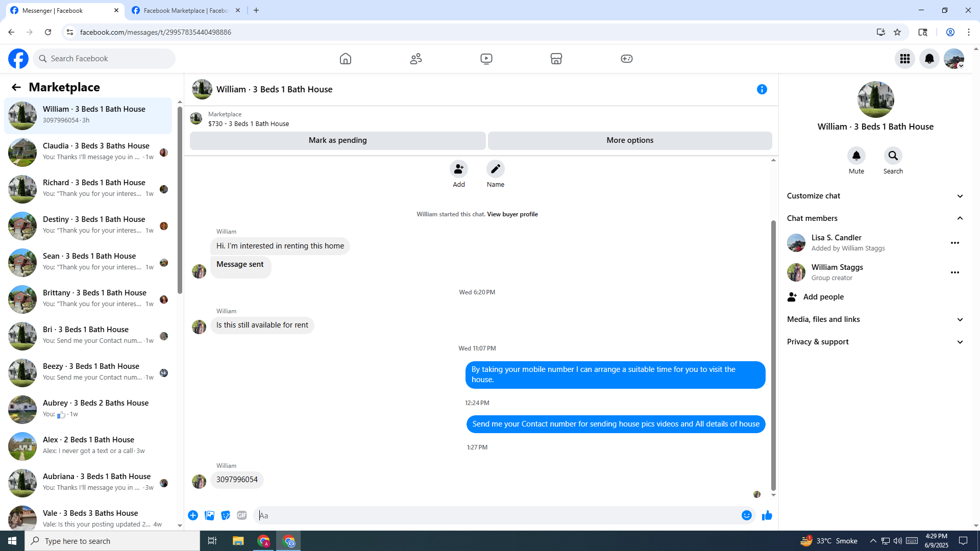Image resolution: width=980 pixels, height=551 pixels.
Task: Send a thumbs-up like
Action: (x=767, y=515)
